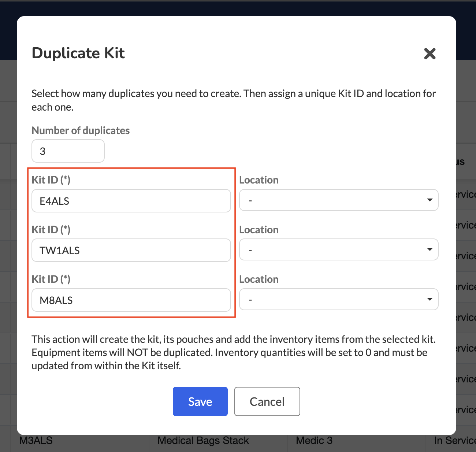Click the Number of duplicates field
This screenshot has height=452, width=476.
tap(68, 151)
